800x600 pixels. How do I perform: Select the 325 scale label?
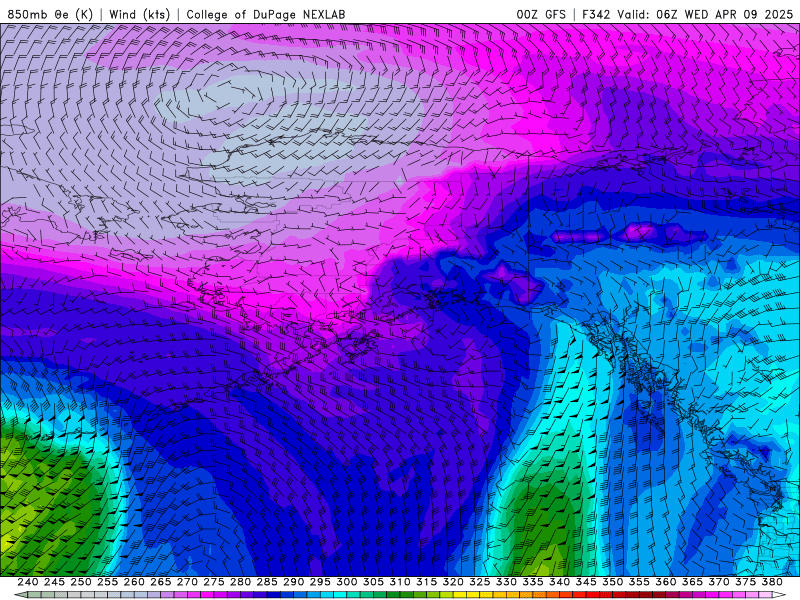(480, 582)
